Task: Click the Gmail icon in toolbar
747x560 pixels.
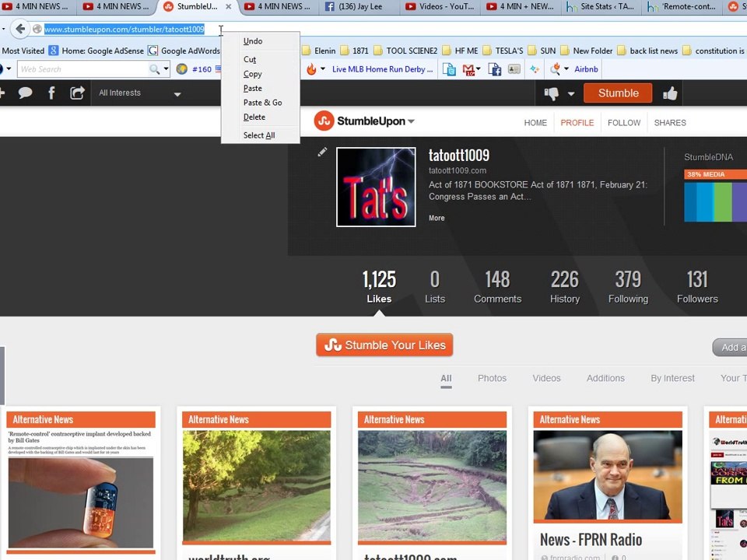Action: pos(468,70)
